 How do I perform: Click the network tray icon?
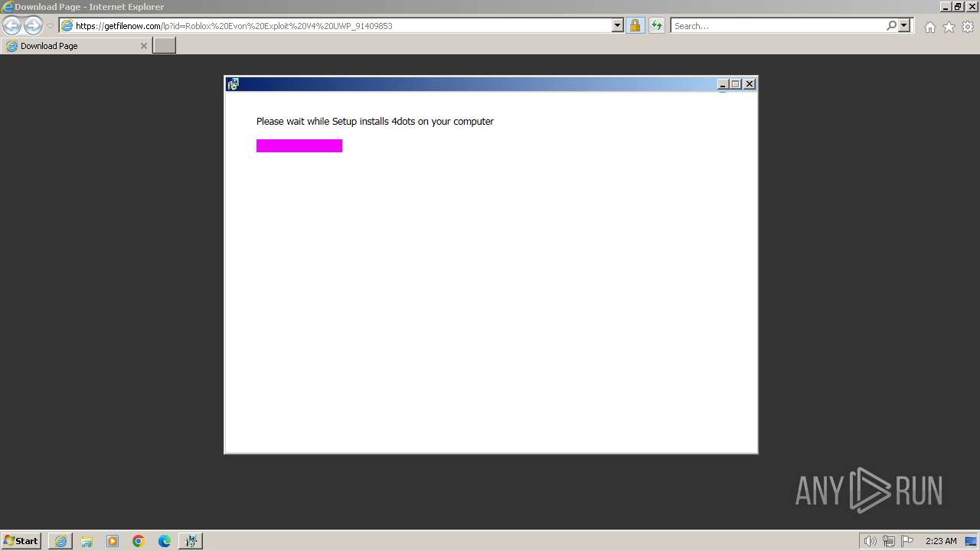pos(889,541)
